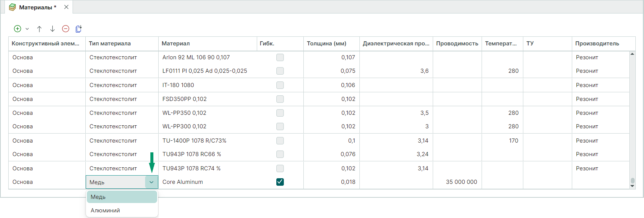Move row up with arrow icon
This screenshot has height=218, width=644.
(39, 29)
